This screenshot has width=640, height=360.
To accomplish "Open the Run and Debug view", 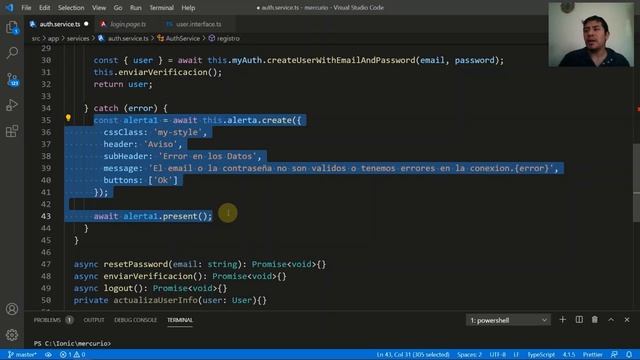I will coord(12,105).
